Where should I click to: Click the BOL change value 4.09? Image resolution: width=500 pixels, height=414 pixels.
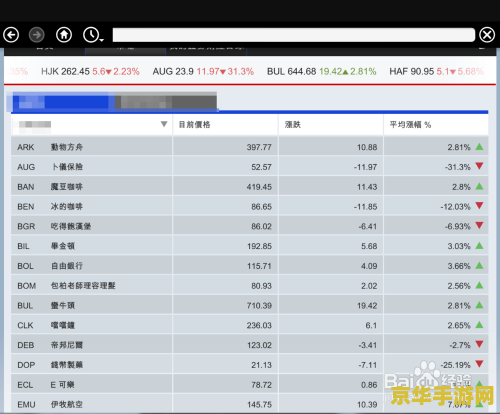[x=369, y=266]
